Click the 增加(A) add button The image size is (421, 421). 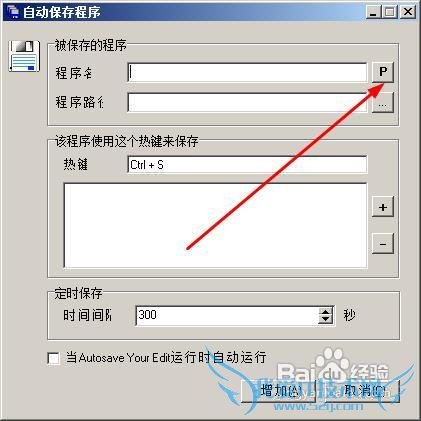click(278, 391)
